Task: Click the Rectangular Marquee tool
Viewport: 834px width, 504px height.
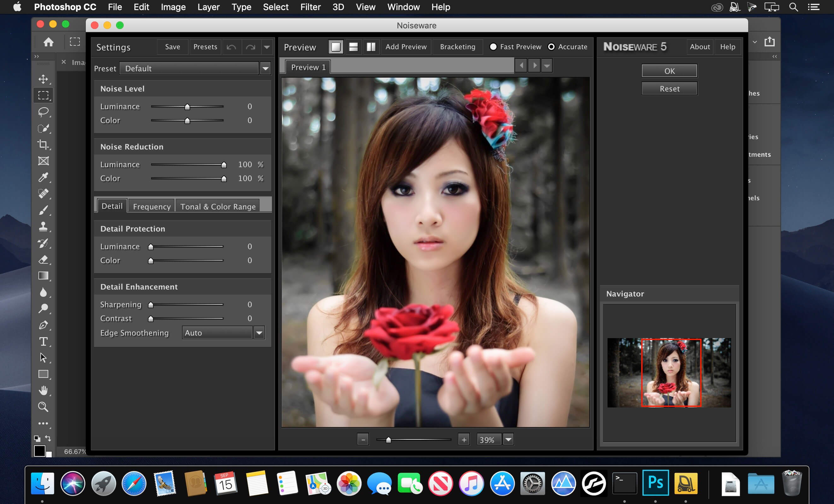Action: tap(44, 95)
